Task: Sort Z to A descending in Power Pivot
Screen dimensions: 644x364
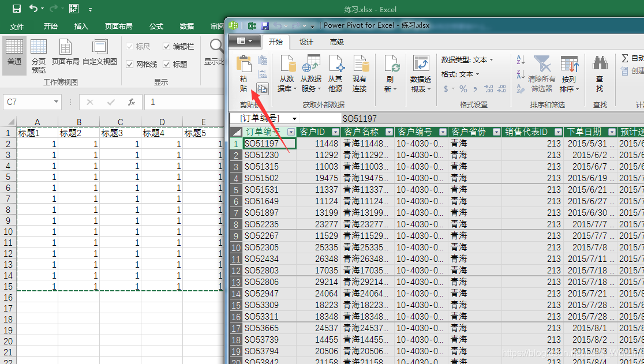Action: pyautogui.click(x=521, y=74)
